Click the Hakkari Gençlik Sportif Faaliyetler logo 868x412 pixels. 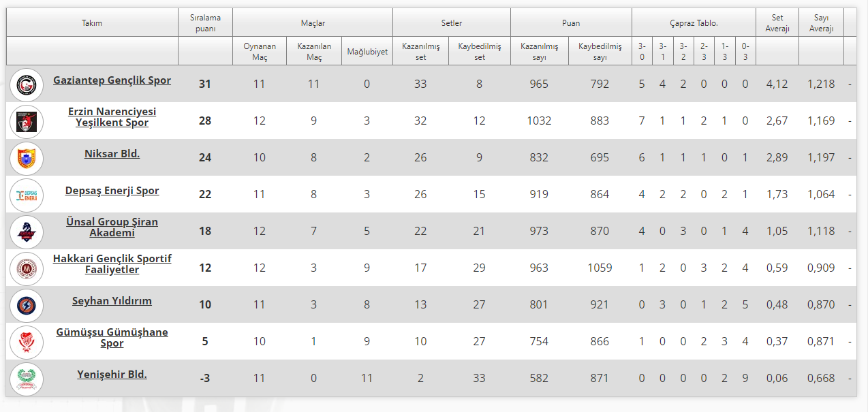pyautogui.click(x=27, y=268)
